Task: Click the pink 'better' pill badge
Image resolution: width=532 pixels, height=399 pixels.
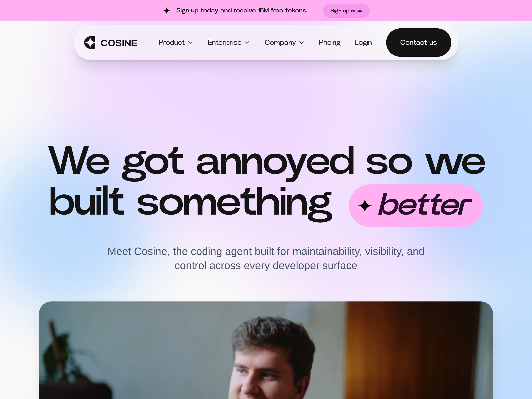Action: coord(416,206)
